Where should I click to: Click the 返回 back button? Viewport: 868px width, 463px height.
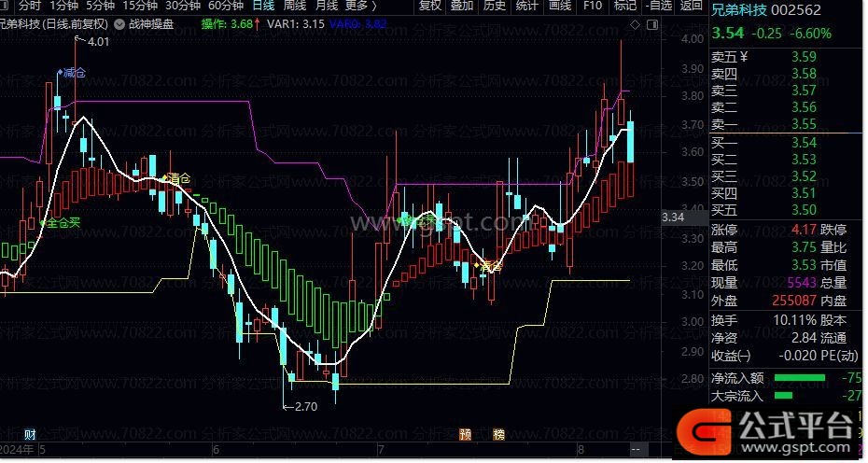click(692, 7)
